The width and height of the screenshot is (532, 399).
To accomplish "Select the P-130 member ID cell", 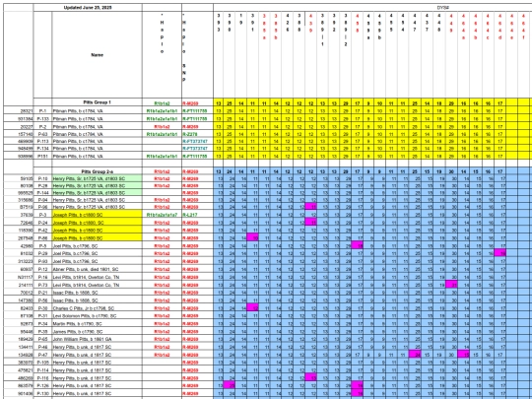I will (x=42, y=393).
